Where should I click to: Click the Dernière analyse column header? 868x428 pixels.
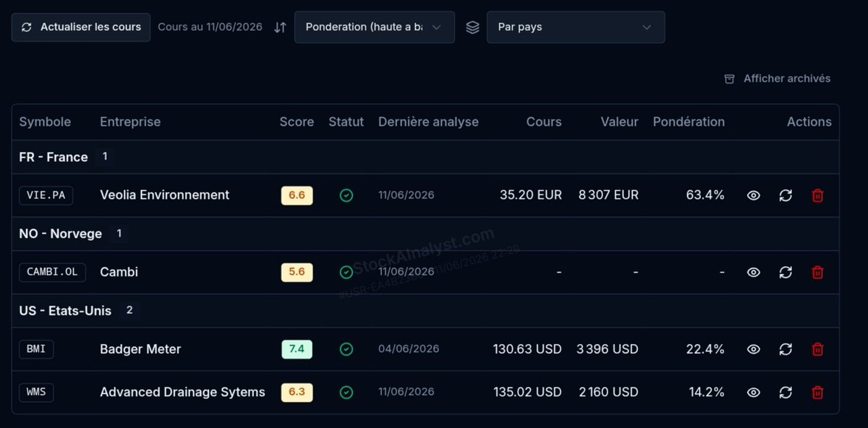(x=428, y=121)
